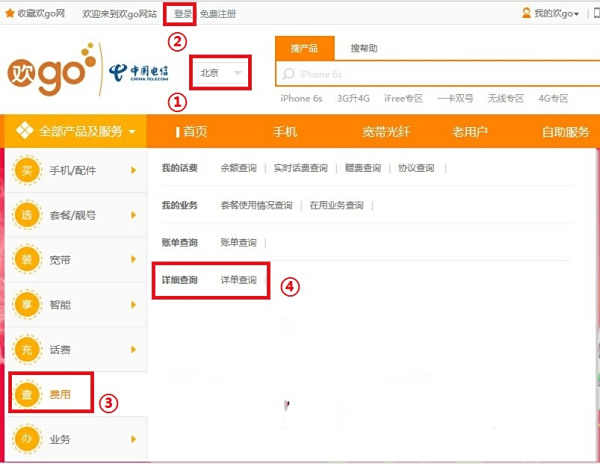The width and height of the screenshot is (600, 464).
Task: Switch to the 搜产品 tab
Action: (x=305, y=48)
